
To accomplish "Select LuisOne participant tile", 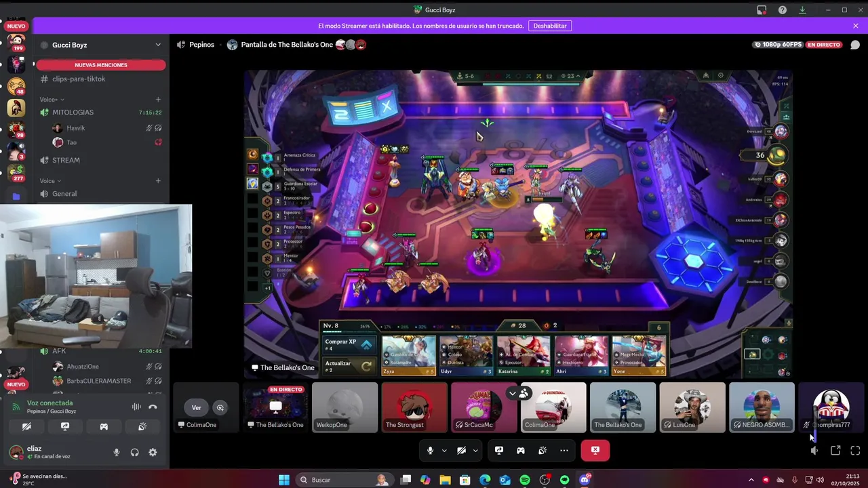I will click(692, 407).
